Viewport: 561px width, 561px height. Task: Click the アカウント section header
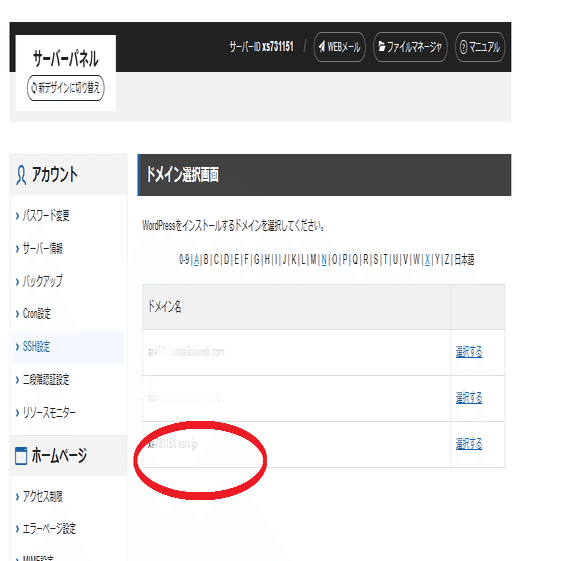68,175
